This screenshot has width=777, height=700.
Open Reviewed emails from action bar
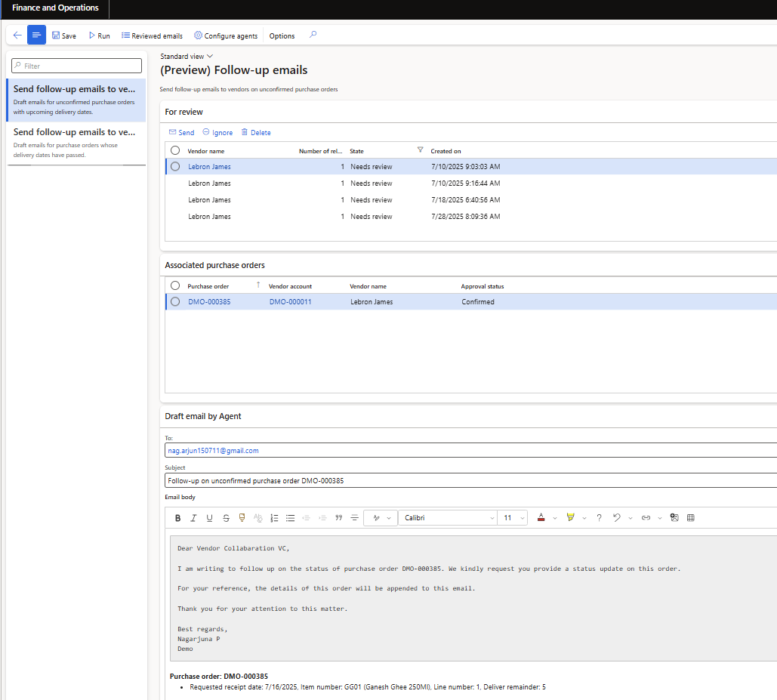(152, 36)
